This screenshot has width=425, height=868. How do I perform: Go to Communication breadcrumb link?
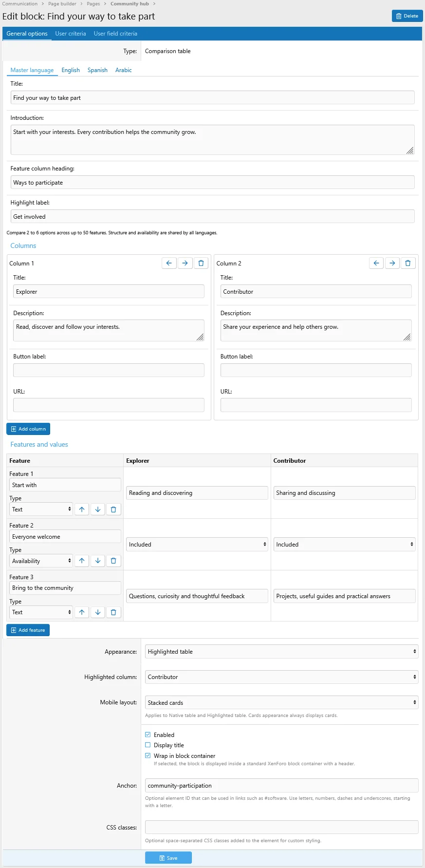point(20,4)
